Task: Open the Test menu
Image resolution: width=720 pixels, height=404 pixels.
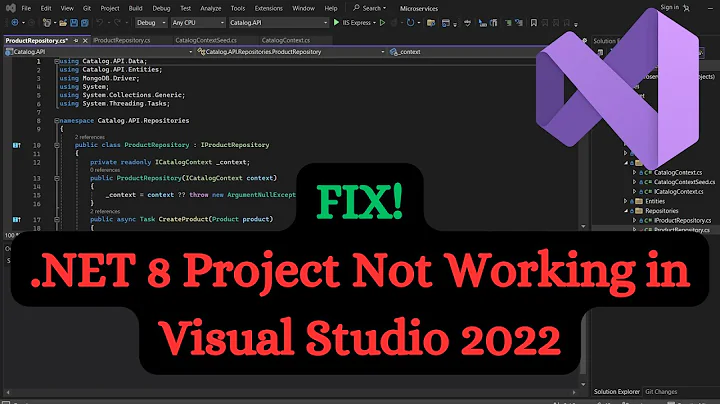Action: tap(186, 8)
